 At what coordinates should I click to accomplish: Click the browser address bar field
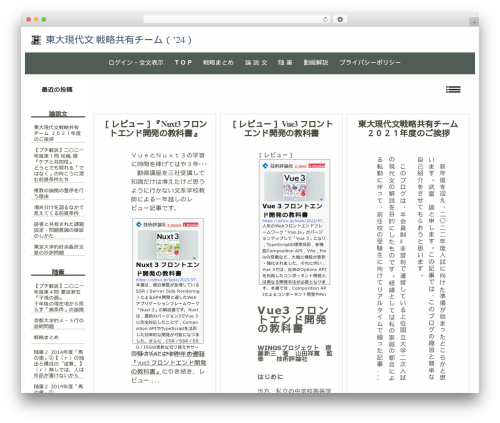237,20
